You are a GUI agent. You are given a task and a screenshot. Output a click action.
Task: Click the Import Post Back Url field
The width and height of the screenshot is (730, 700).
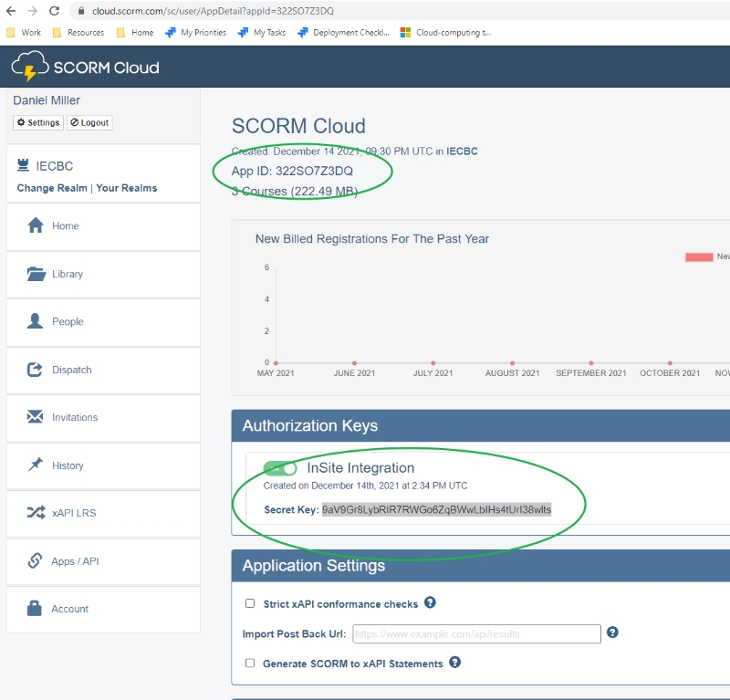(x=475, y=633)
